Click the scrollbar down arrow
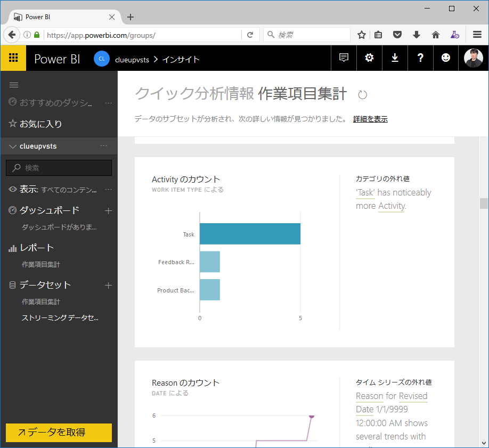 point(483,443)
